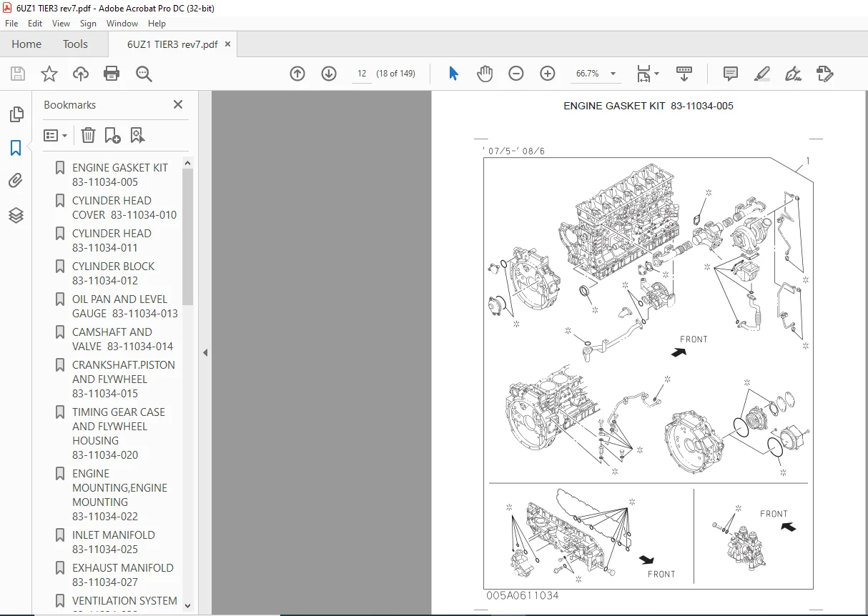868x616 pixels.
Task: Open the Window menu
Action: [x=122, y=24]
